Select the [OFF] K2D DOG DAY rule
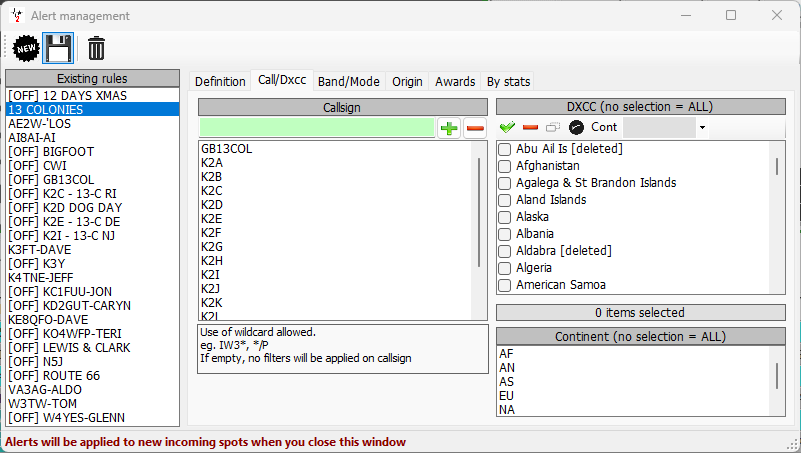 [92, 208]
